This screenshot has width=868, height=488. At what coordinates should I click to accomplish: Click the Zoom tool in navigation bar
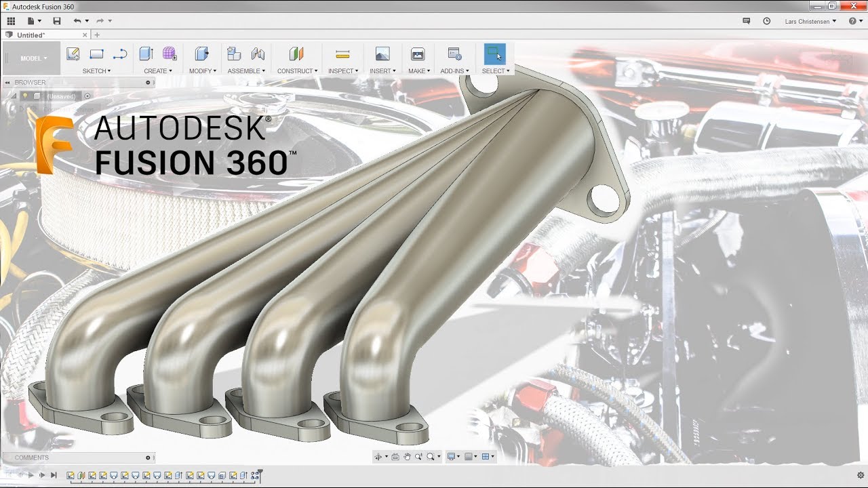pos(418,457)
